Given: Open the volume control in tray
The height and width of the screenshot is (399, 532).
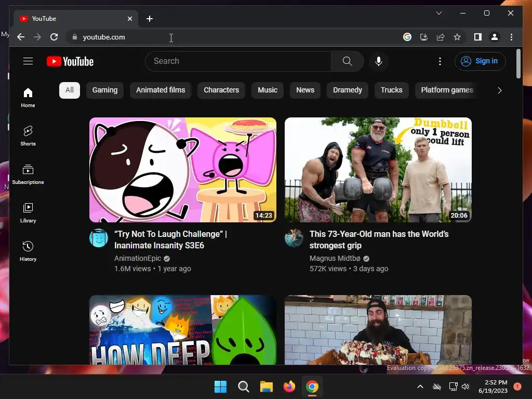Looking at the screenshot, I should [465, 387].
